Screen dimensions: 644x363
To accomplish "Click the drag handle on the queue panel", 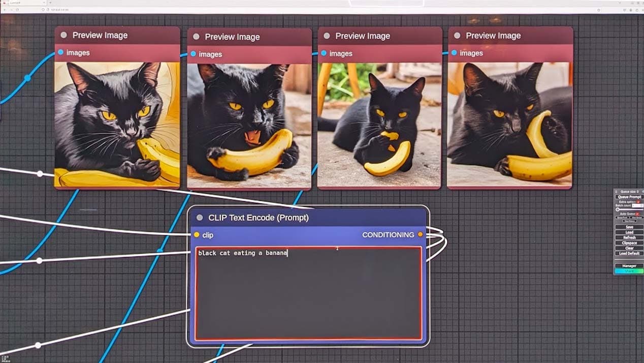I will click(x=617, y=192).
